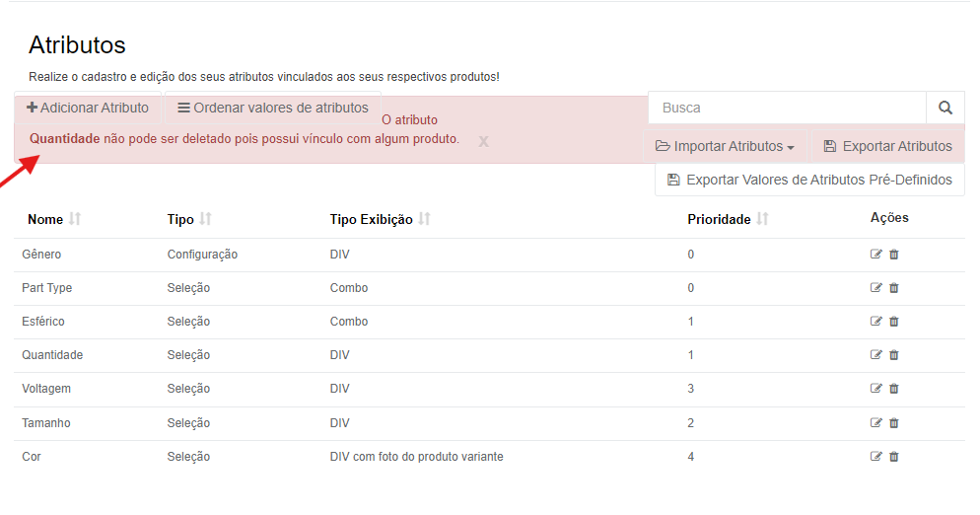
Task: Focus the Busca search field
Action: pyautogui.click(x=787, y=108)
